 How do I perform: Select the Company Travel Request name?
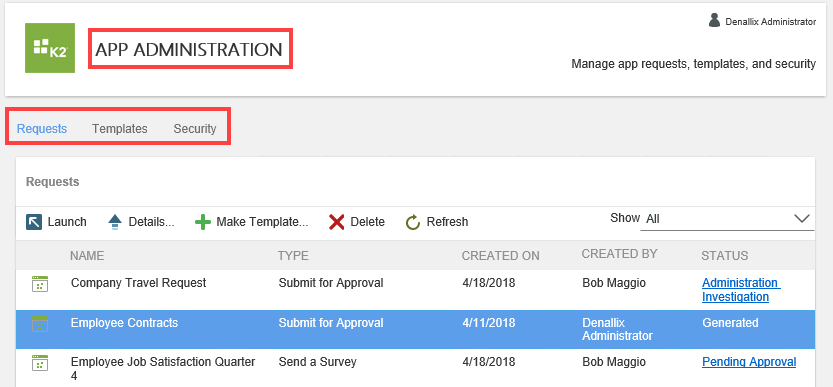coord(139,283)
